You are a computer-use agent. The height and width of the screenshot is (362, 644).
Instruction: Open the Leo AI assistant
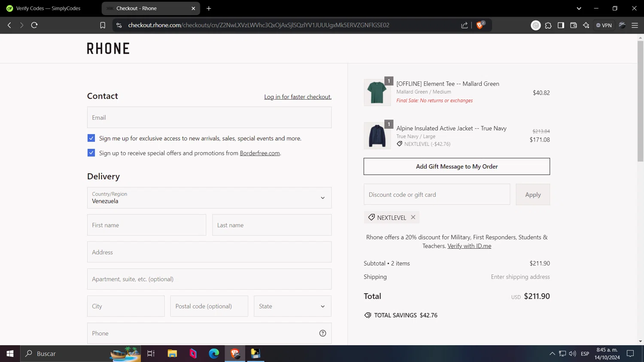coord(586,25)
